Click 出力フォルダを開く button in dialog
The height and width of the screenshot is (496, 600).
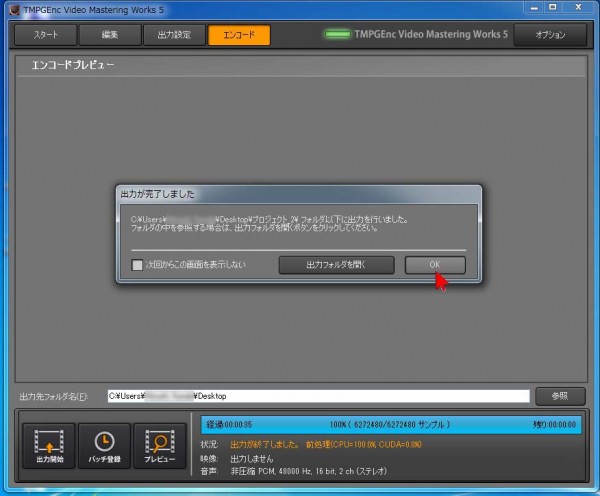pyautogui.click(x=336, y=265)
